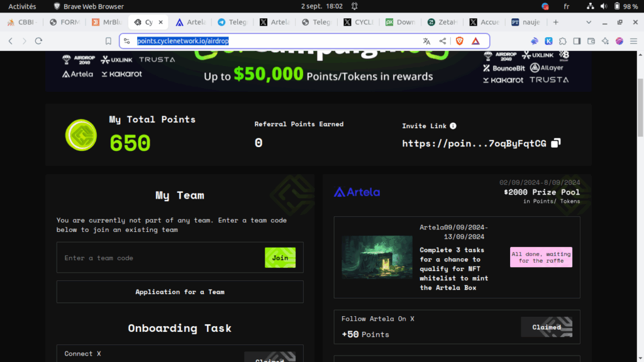Switch to the CBBI tab
This screenshot has height=362, width=644.
pos(23,22)
